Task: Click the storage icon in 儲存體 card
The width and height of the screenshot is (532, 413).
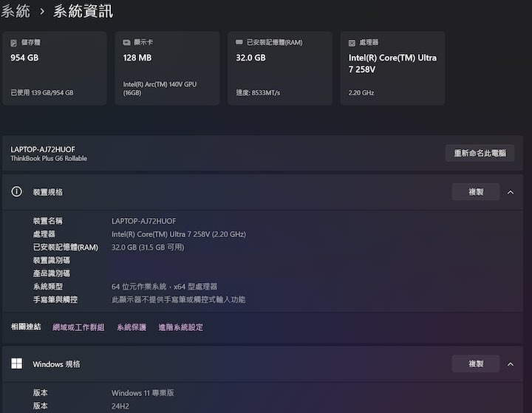Action: click(13, 43)
